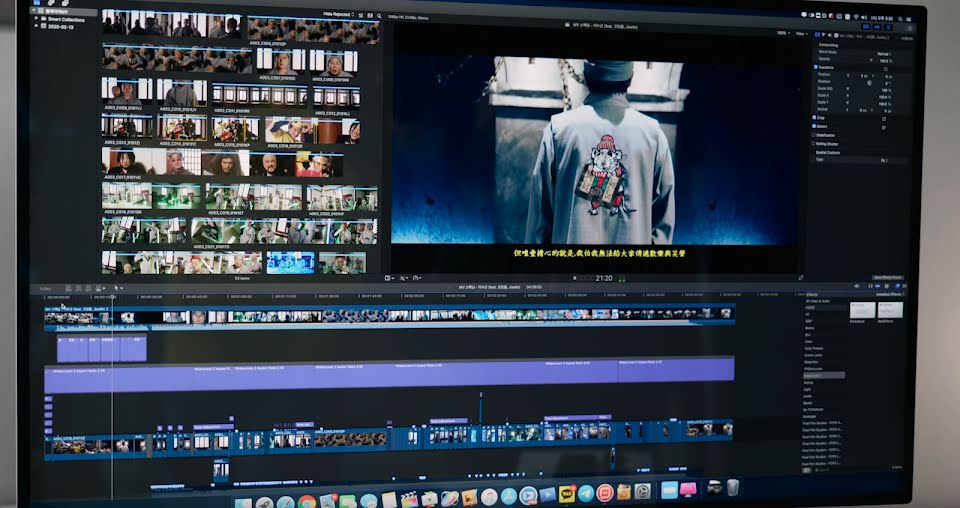Toggle the browser panel button in toolbar

(866, 27)
